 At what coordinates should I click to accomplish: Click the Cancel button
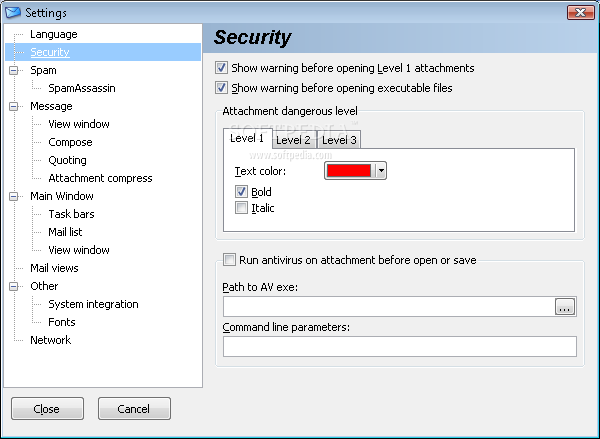tap(134, 409)
